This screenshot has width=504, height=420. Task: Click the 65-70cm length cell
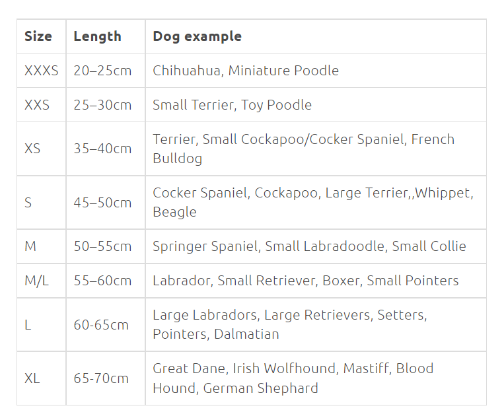101,378
